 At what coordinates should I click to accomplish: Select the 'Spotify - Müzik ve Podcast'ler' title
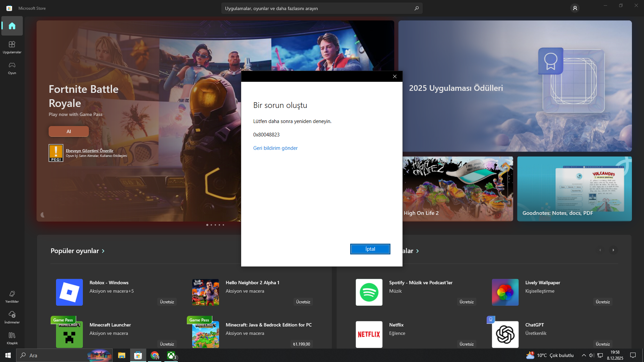[421, 283]
